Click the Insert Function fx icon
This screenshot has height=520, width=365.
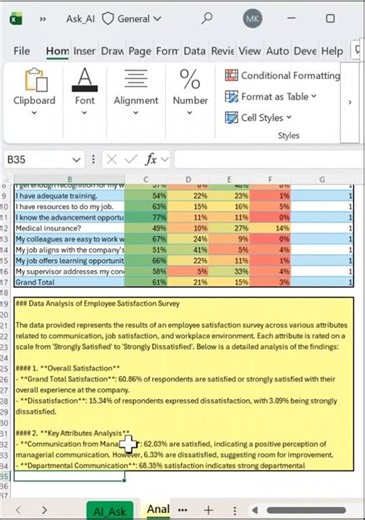[151, 160]
